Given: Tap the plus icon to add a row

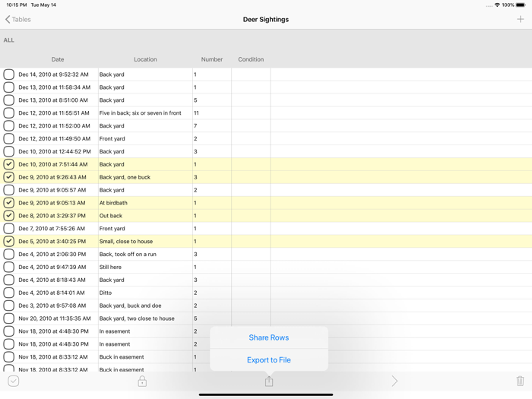Looking at the screenshot, I should (x=520, y=19).
